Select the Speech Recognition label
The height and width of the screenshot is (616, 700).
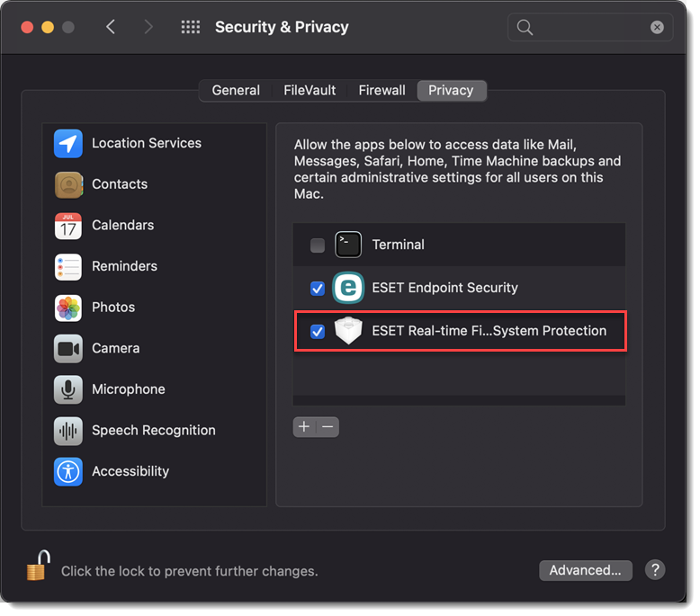point(154,431)
